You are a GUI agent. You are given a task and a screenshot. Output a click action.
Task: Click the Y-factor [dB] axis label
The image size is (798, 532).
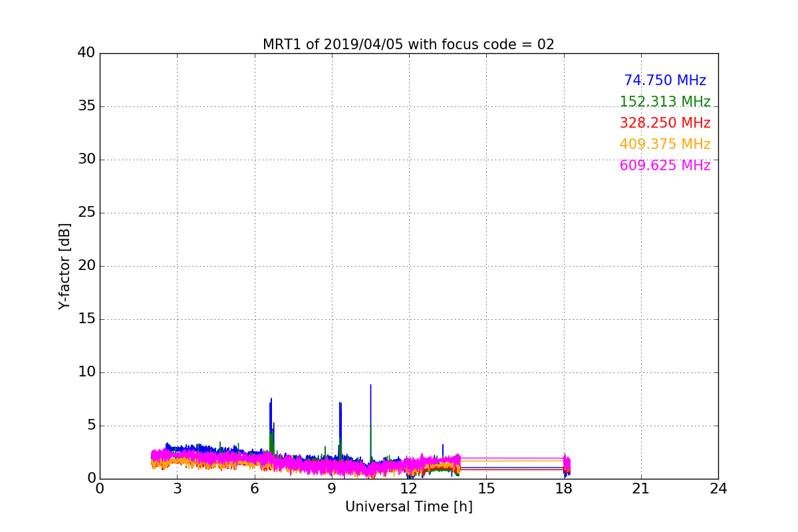tap(65, 266)
